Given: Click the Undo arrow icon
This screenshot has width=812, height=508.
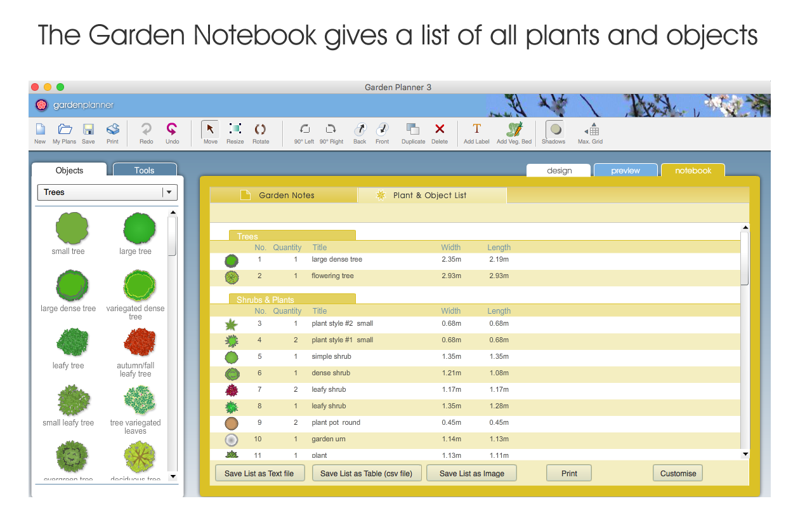Looking at the screenshot, I should pos(172,129).
